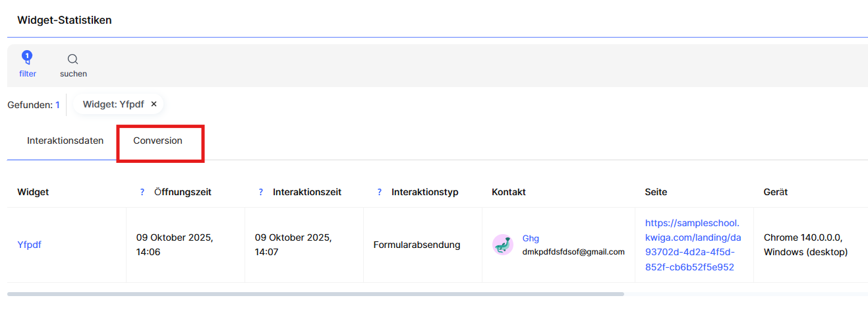Click the Kontakt column header
The width and height of the screenshot is (868, 335).
(508, 192)
